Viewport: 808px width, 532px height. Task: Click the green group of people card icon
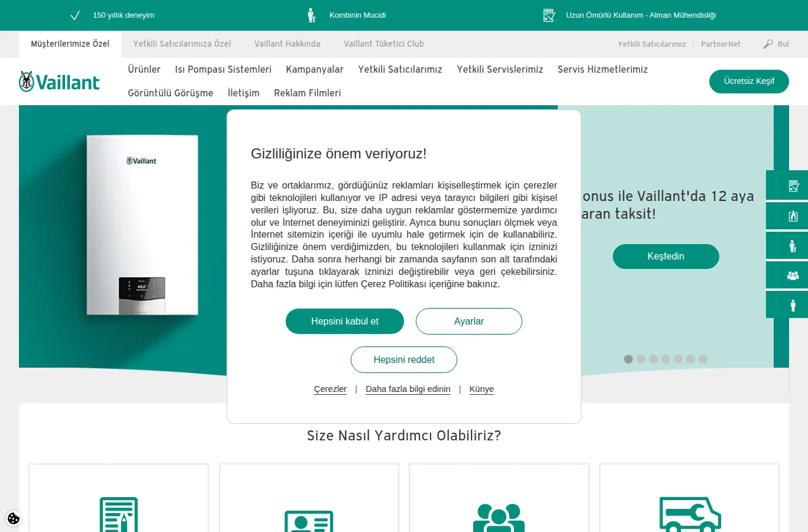(x=499, y=518)
